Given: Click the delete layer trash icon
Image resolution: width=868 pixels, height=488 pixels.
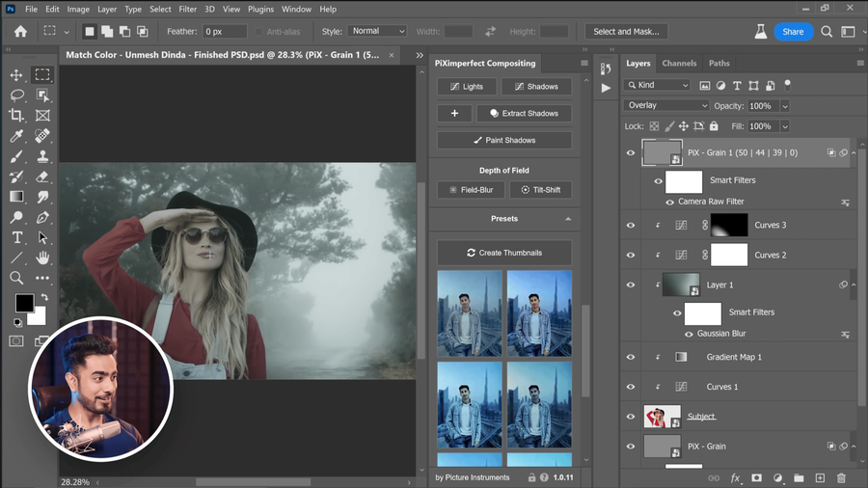Looking at the screenshot, I should 841,477.
